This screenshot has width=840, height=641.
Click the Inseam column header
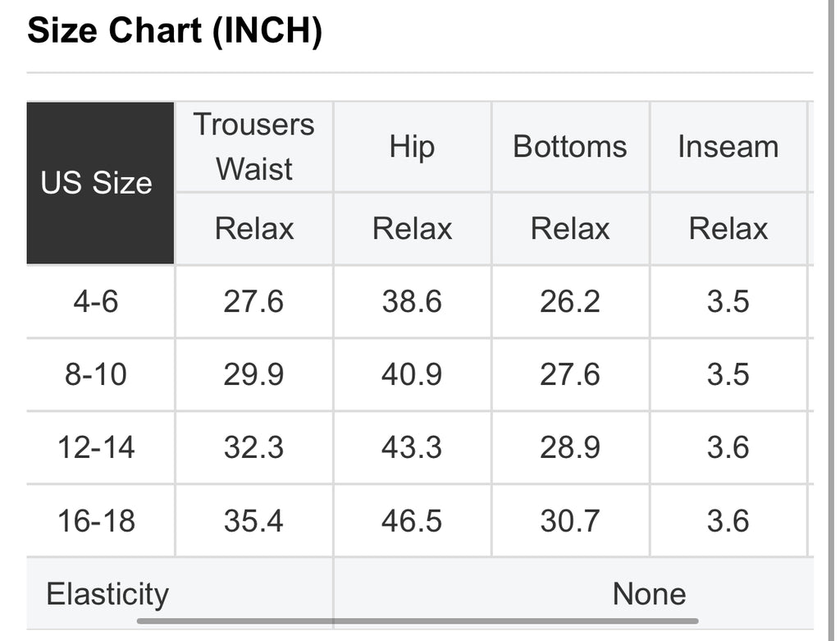(728, 147)
